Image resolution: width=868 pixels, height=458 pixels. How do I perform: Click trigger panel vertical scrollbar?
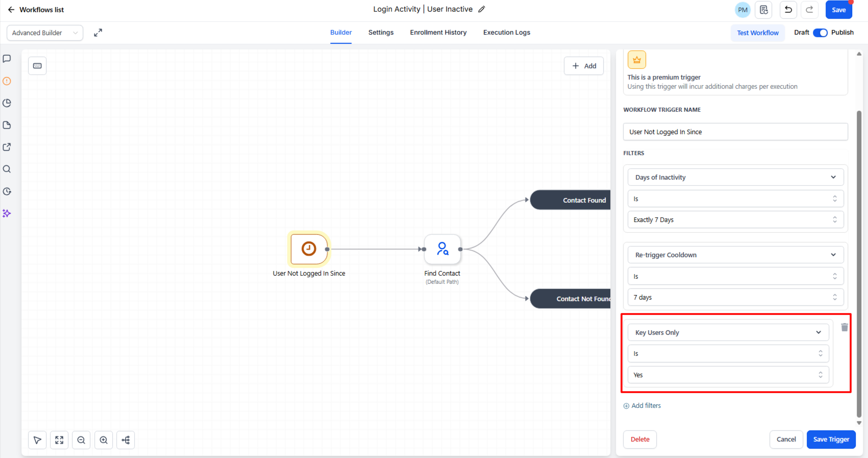click(859, 263)
